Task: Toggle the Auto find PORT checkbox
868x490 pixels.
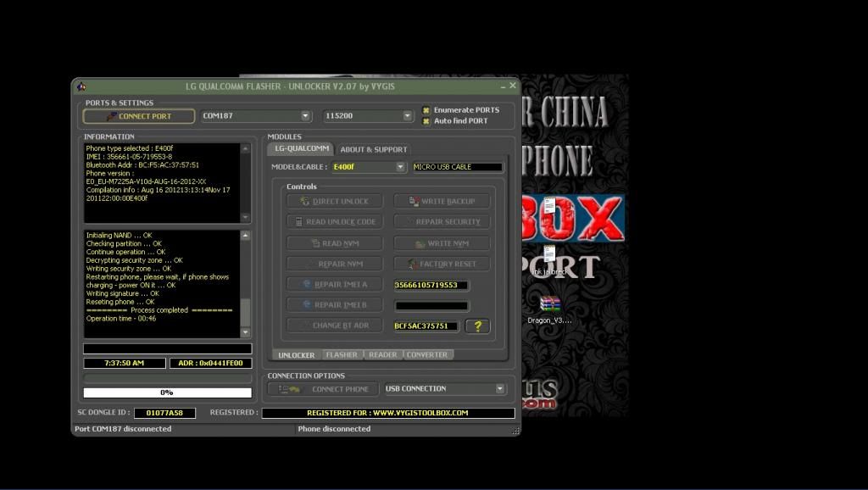Action: coord(426,120)
